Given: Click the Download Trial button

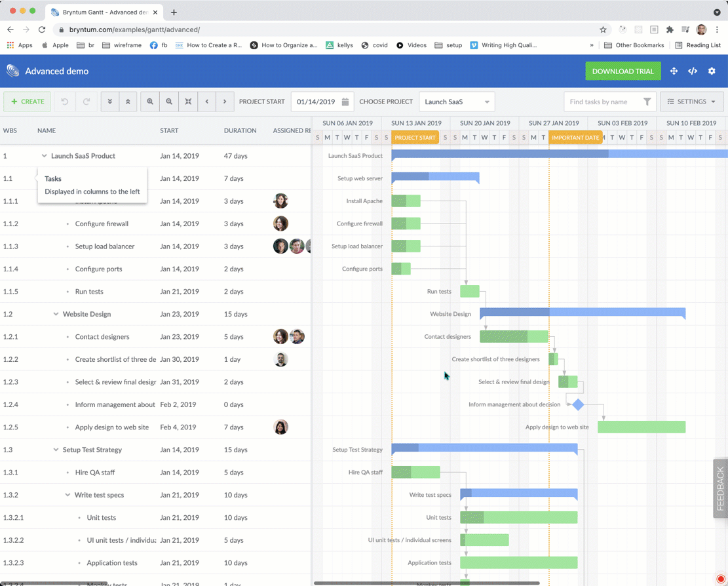Looking at the screenshot, I should tap(623, 71).
